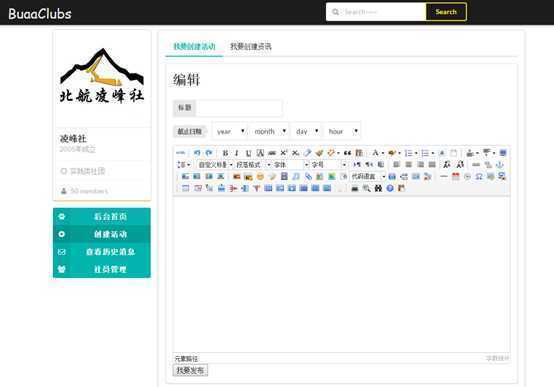Go to the BuaaClubs home logo
Screen dimensions: 554x387
tap(40, 14)
